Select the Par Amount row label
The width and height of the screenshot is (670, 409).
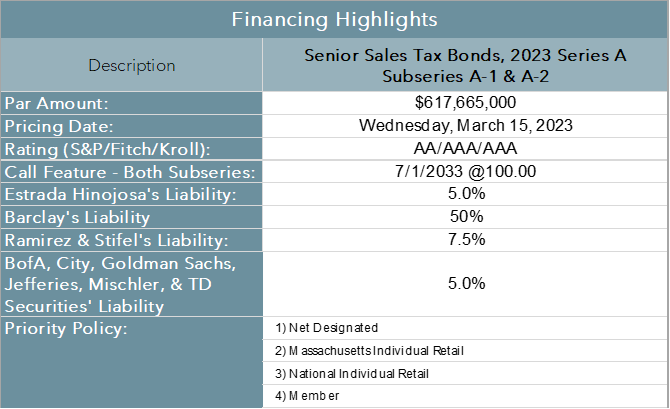point(131,103)
